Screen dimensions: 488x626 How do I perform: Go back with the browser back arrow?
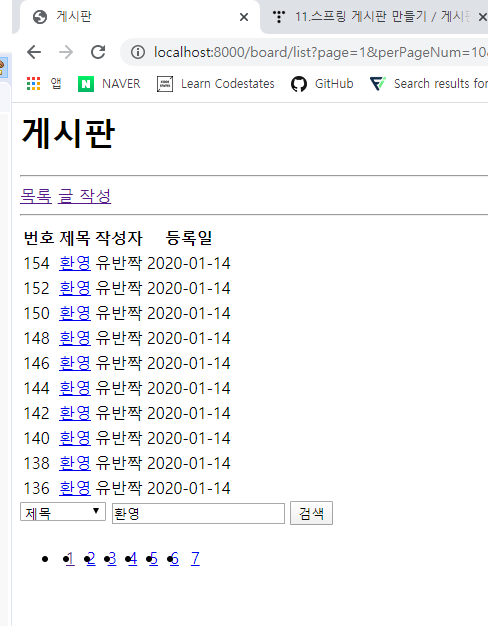[x=34, y=52]
